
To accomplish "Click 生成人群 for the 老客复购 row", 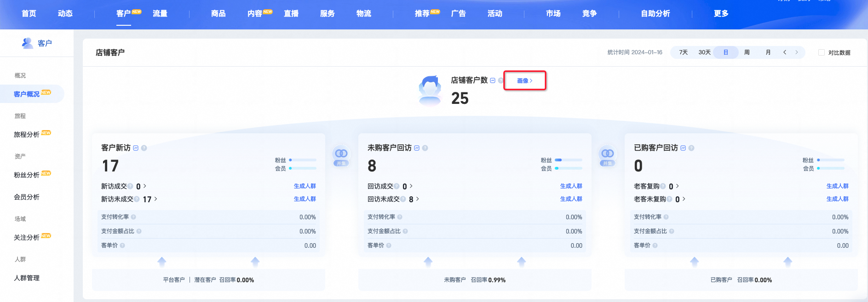I will point(838,186).
